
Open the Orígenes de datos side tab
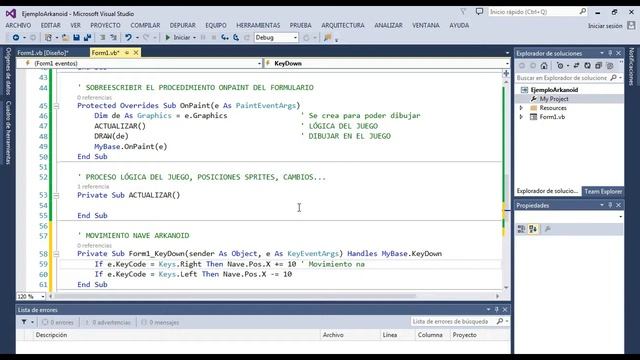coord(8,71)
